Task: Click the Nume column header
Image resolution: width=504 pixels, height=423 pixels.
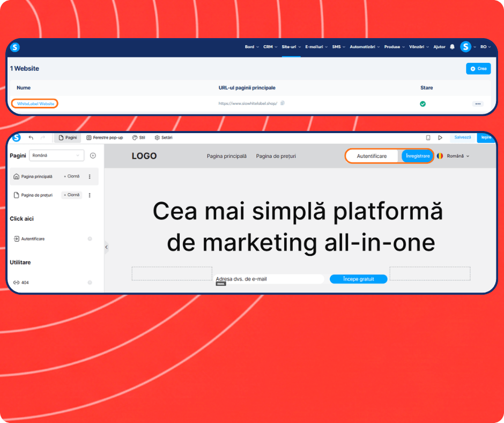Action: click(x=24, y=87)
